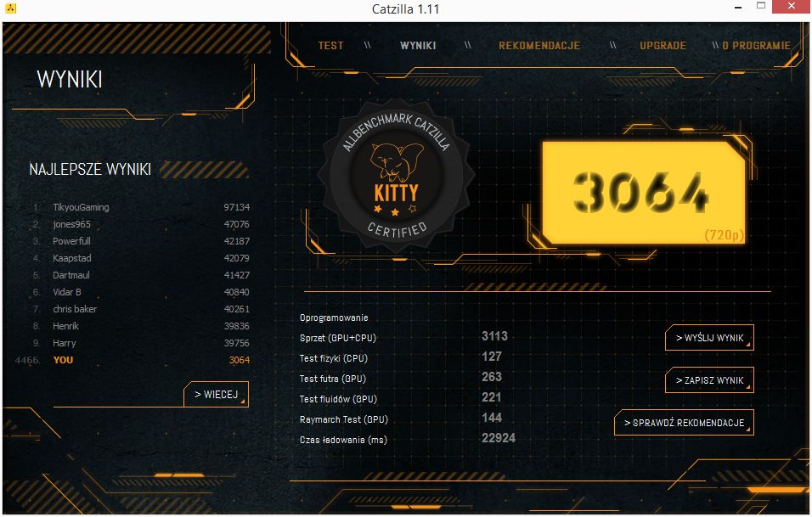The width and height of the screenshot is (812, 517).
Task: Select jones965 leaderboard entry
Action: [140, 224]
